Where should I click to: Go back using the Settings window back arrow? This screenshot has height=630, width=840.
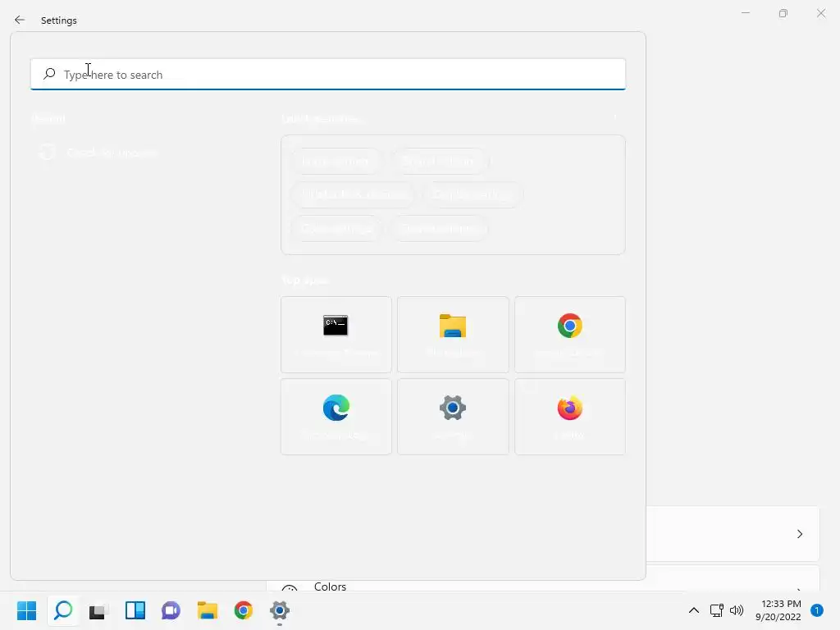pos(20,20)
